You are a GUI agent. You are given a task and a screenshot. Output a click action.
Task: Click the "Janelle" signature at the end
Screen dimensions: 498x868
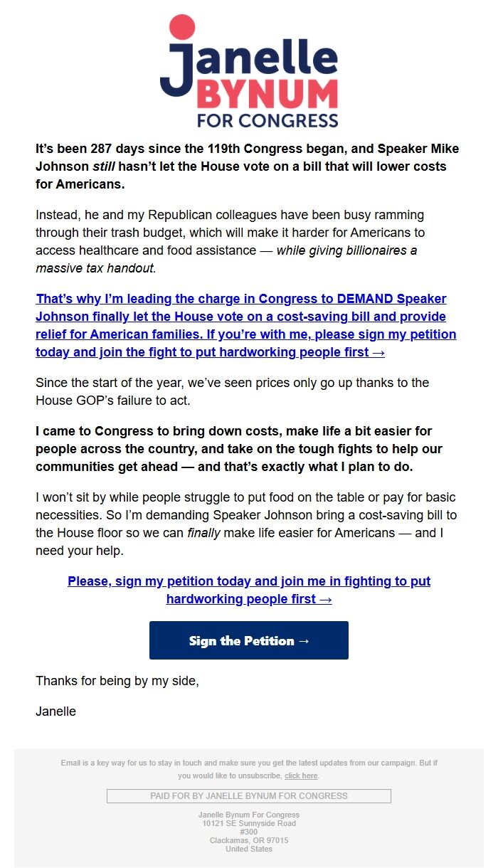55,711
